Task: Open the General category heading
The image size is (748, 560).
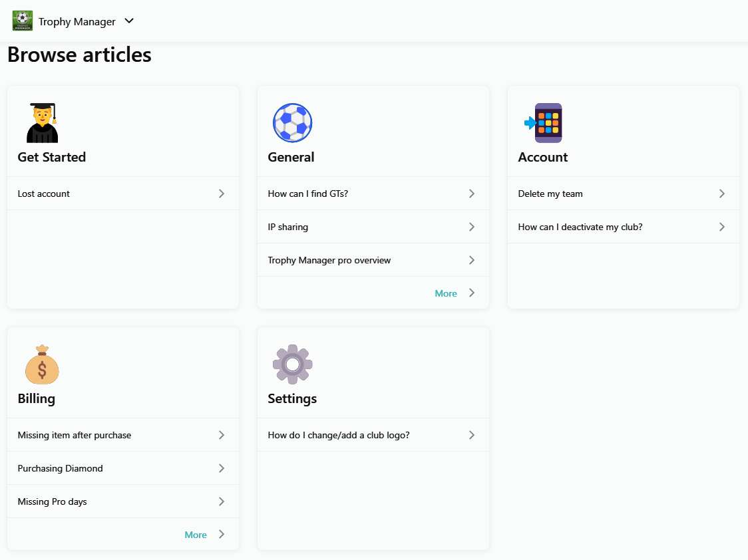Action: tap(291, 157)
